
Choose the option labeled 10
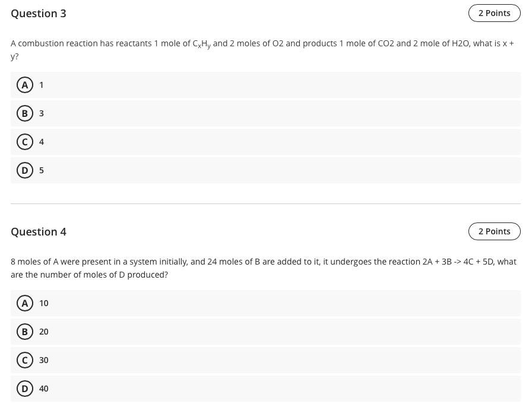pos(44,303)
